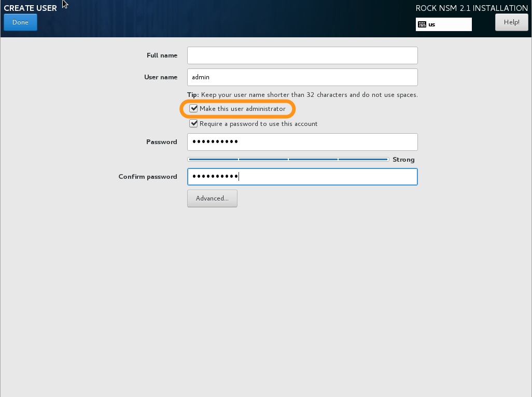Viewport: 532px width, 397px height.
Task: Click the Password label
Action: 161,141
